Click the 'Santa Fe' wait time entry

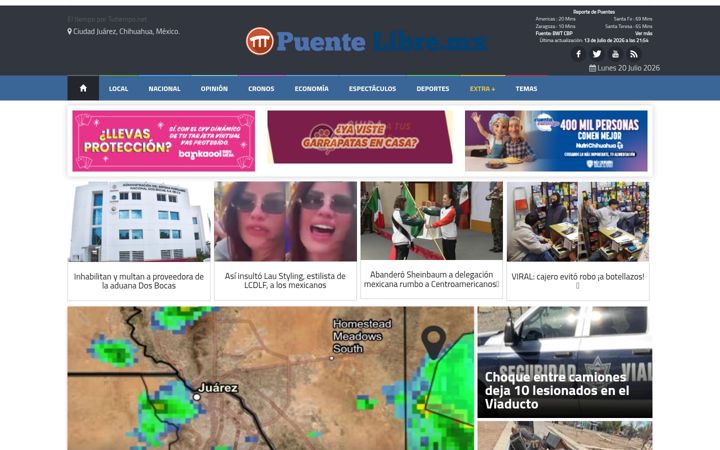pos(633,19)
